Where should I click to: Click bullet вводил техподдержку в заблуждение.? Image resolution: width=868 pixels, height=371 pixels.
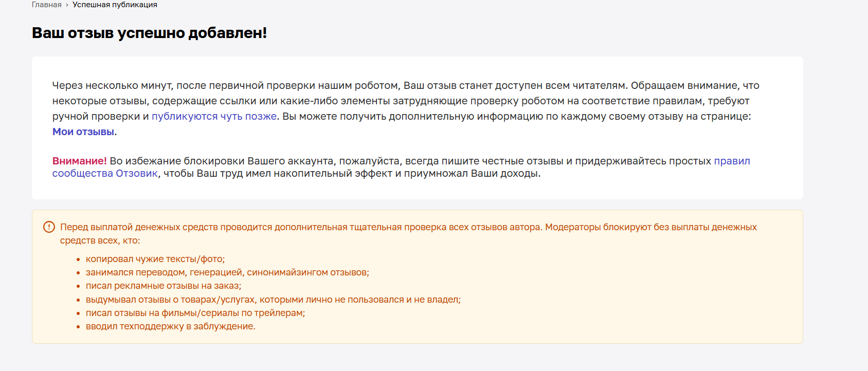(171, 326)
